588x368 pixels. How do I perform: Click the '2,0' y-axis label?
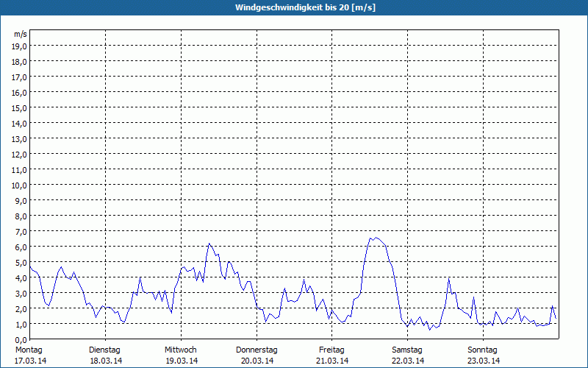pyautogui.click(x=21, y=308)
